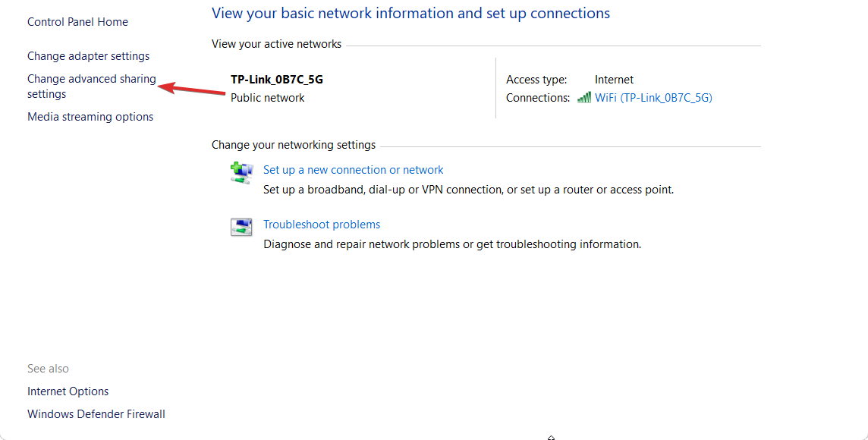Go to Control Panel Home
Screen dimensions: 868x440
pos(77,21)
